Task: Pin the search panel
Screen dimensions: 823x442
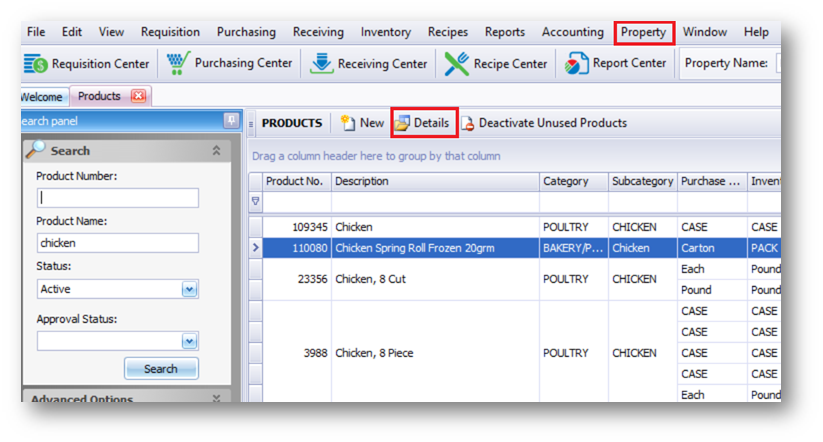Action: tap(231, 121)
